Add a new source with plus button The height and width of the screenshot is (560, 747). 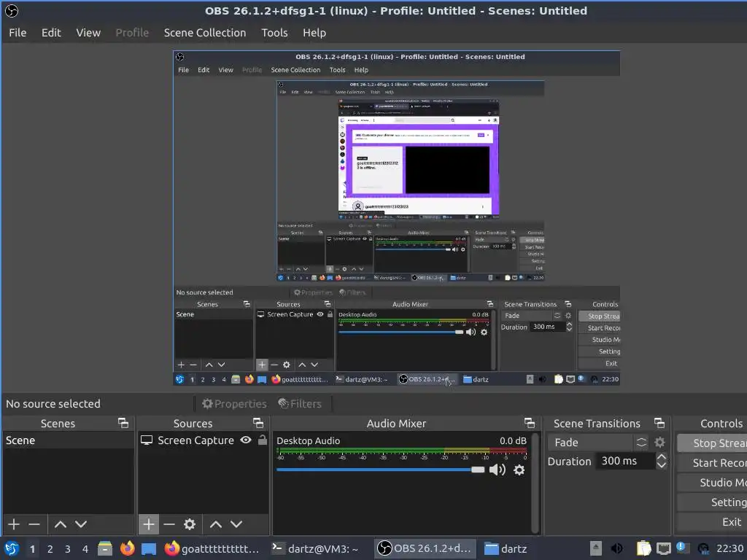click(x=148, y=524)
